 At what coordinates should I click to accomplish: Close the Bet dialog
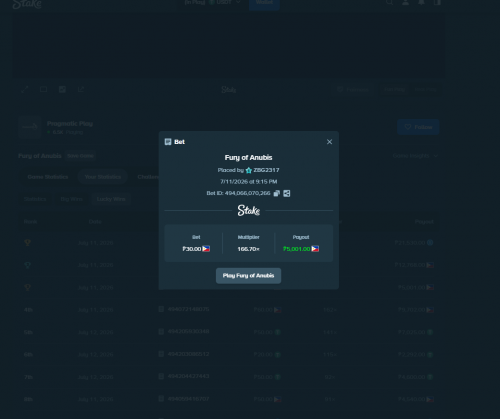[329, 142]
